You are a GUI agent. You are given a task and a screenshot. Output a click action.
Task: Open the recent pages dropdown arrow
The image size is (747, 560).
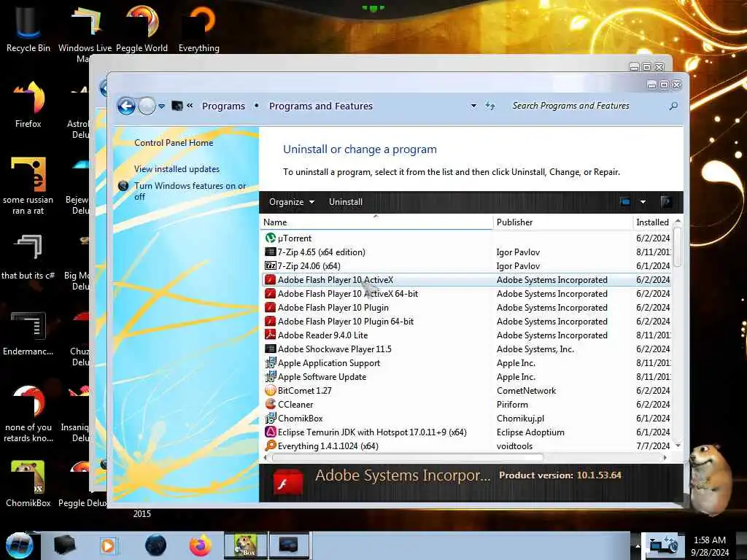tap(162, 106)
